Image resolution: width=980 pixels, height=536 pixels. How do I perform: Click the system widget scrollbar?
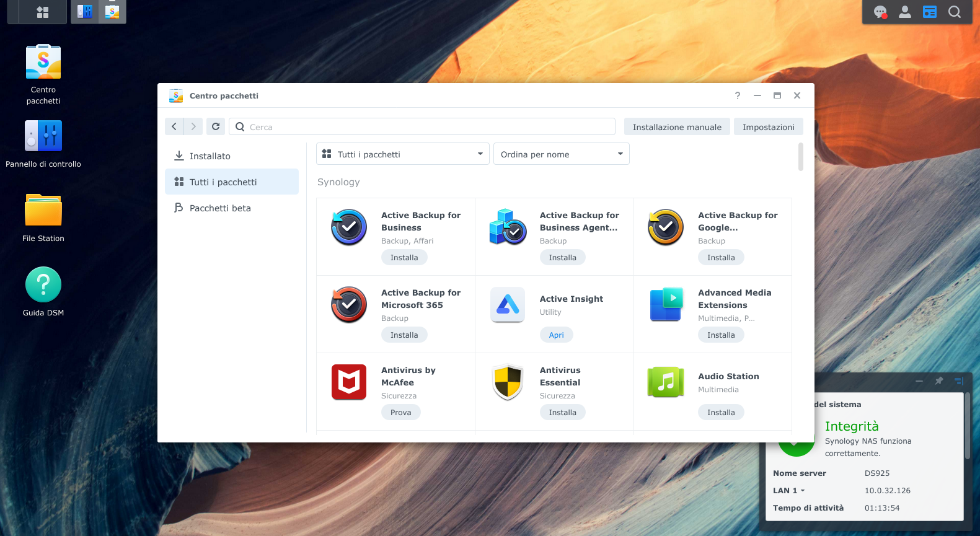coord(967,426)
